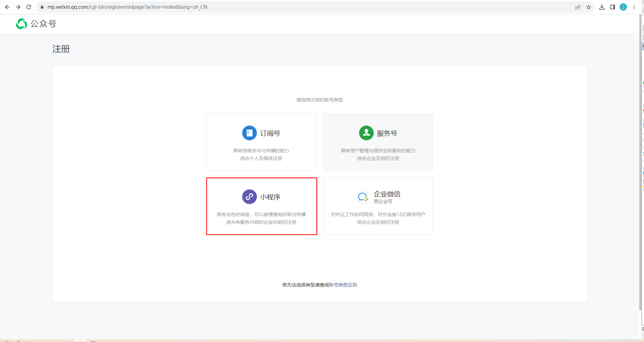644x342 pixels.
Task: Open browser downloads icon
Action: click(x=602, y=7)
